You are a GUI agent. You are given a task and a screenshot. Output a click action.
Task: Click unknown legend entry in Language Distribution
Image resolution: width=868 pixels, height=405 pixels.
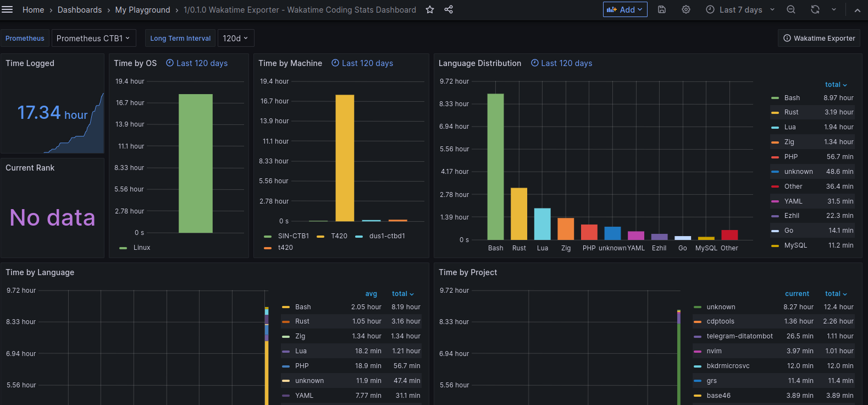click(798, 172)
